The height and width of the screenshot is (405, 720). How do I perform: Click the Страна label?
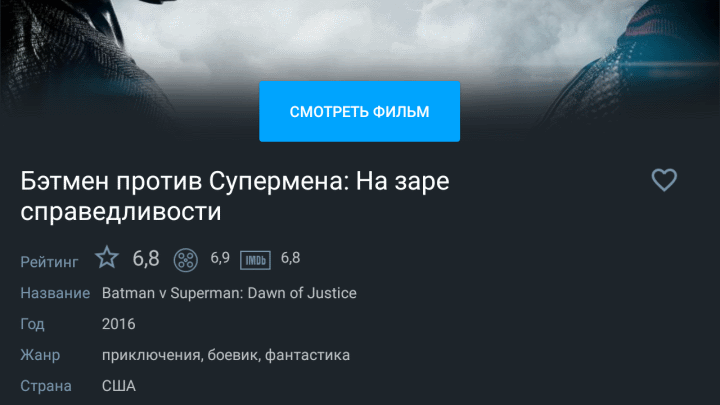pos(46,386)
